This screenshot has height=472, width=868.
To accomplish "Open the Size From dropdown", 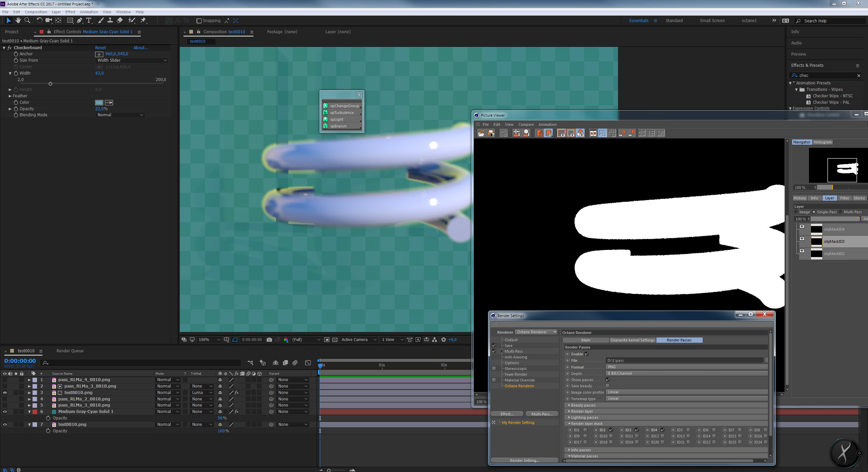I will [x=132, y=60].
